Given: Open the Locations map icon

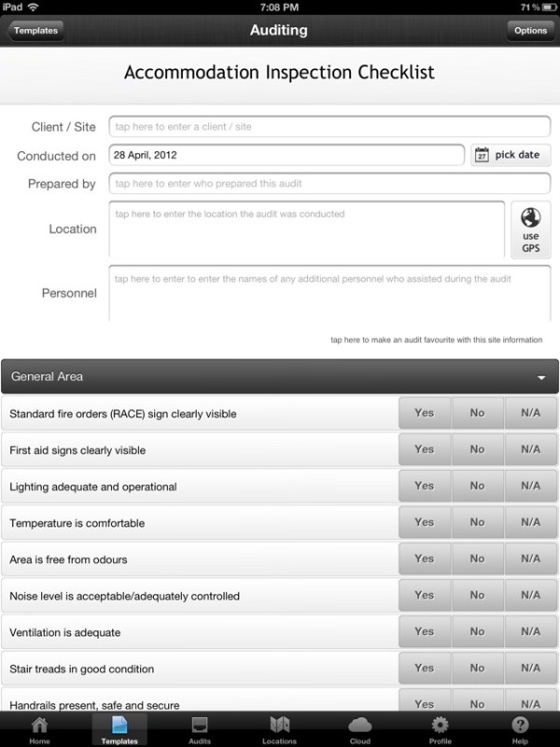Looking at the screenshot, I should pos(280,726).
